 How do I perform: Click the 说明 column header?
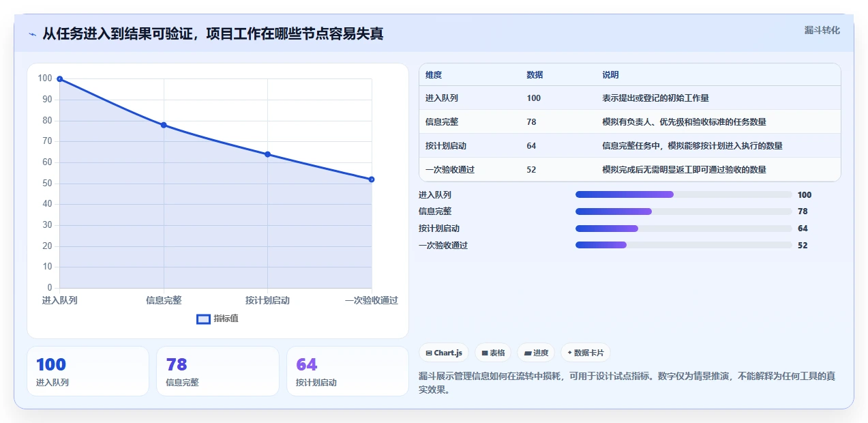tap(610, 75)
